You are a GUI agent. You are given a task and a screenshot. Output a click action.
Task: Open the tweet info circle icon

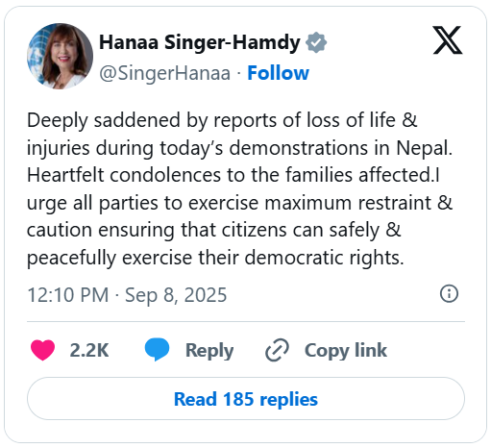point(449,293)
